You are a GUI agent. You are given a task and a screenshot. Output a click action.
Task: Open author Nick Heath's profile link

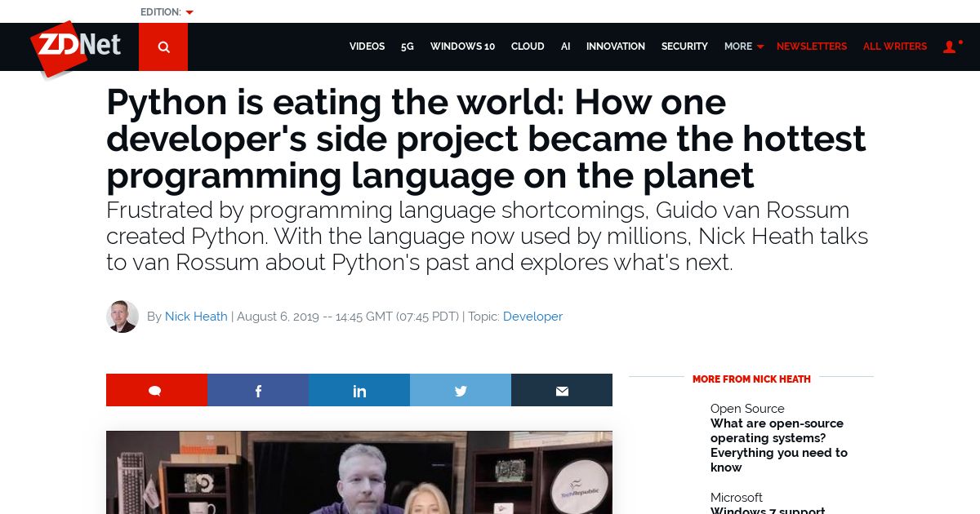click(x=196, y=317)
